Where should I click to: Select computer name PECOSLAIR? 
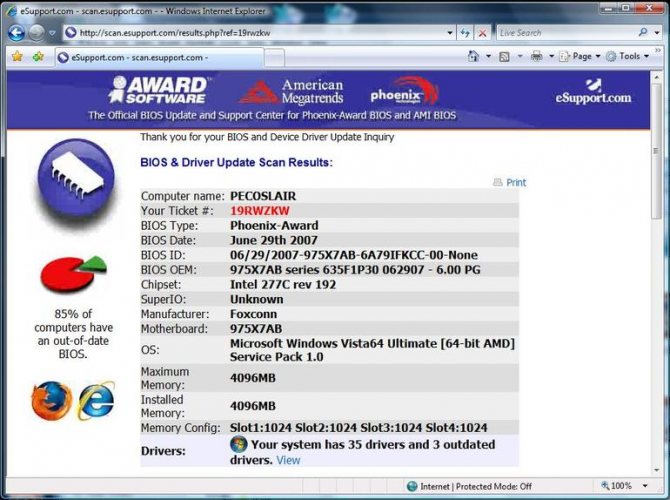tap(263, 196)
